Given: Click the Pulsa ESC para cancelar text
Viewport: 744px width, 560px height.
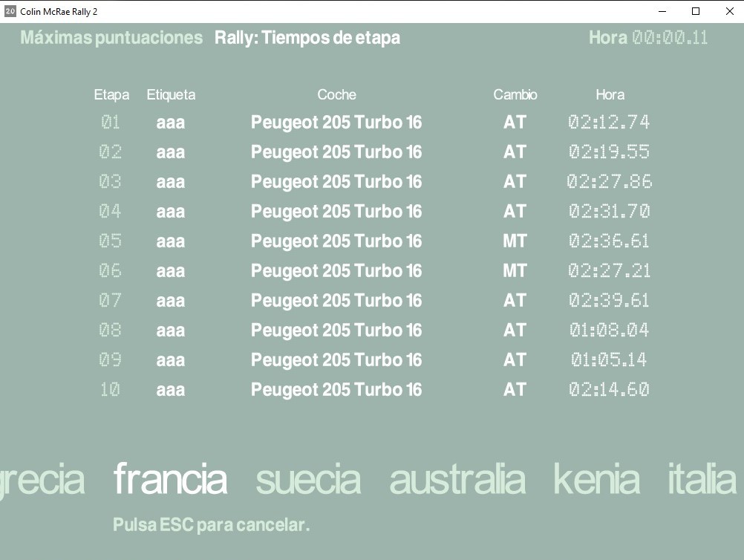Looking at the screenshot, I should [211, 525].
